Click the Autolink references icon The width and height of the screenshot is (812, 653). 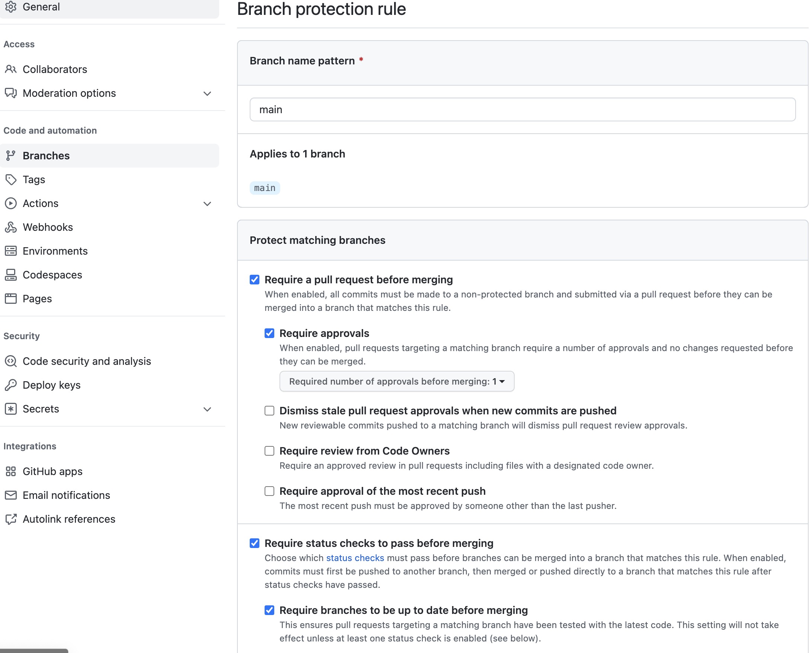(x=10, y=519)
